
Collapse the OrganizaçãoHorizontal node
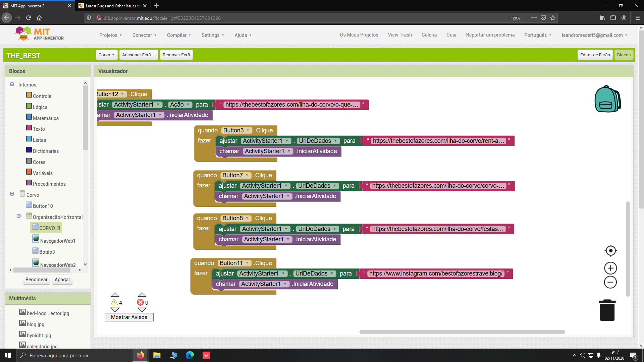click(x=19, y=216)
